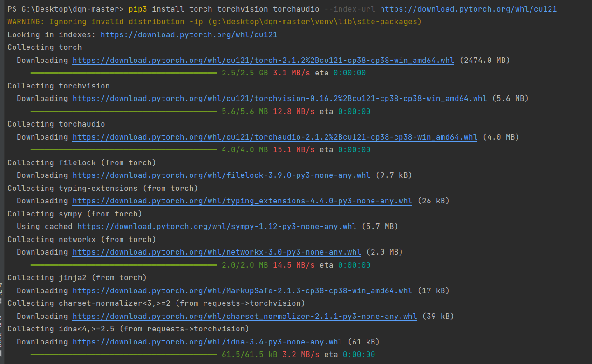The width and height of the screenshot is (592, 364).
Task: Click the '(61 kB)' idna size text
Action: tap(363, 342)
